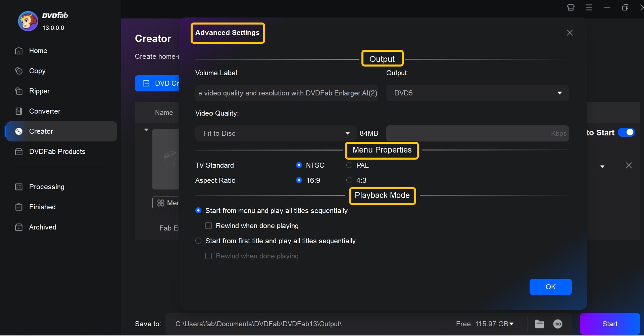The width and height of the screenshot is (644, 336).
Task: Select start from menu playback mode
Action: [198, 210]
